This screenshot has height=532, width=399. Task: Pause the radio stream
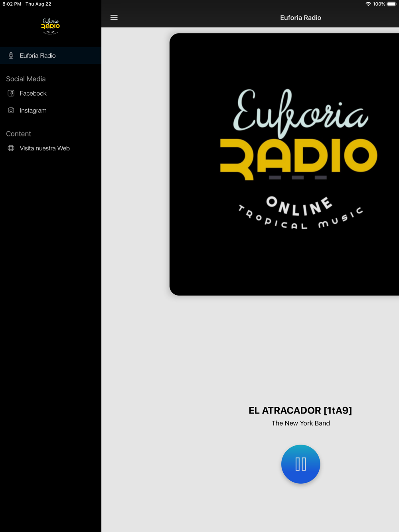301,464
